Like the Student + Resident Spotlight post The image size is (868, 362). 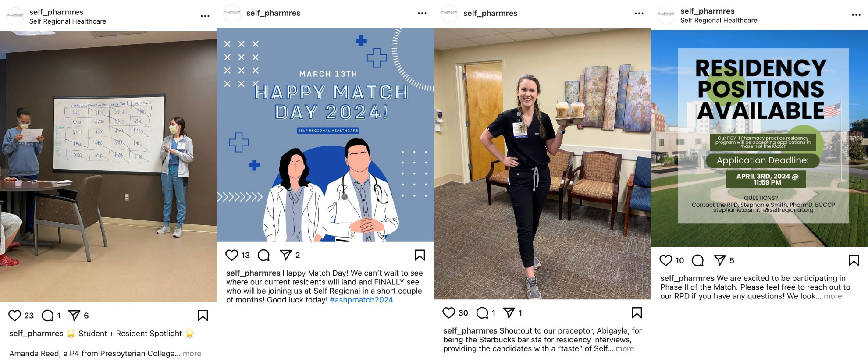click(x=15, y=316)
